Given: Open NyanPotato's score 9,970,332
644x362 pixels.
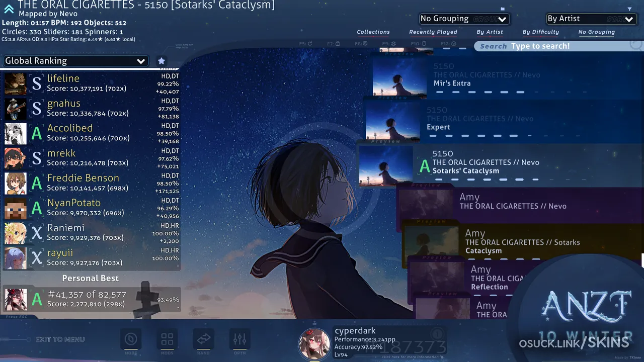Looking at the screenshot, I should point(91,208).
